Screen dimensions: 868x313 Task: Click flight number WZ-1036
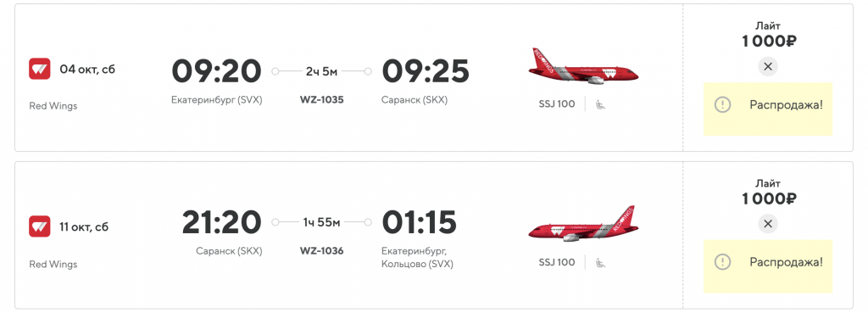coord(321,251)
